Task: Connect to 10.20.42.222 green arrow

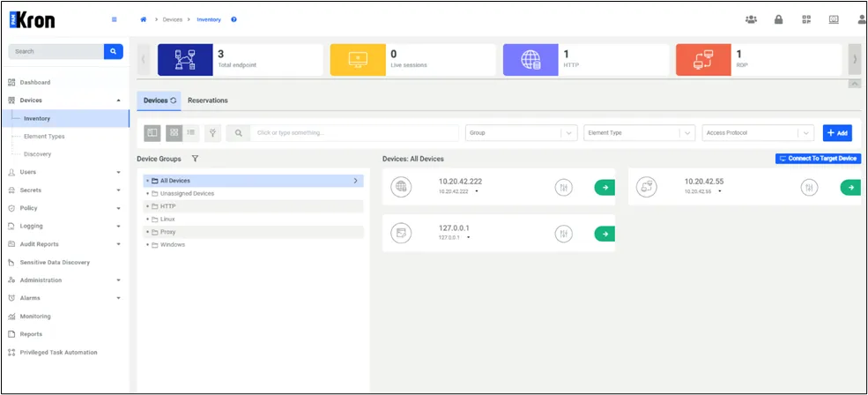Action: (605, 188)
